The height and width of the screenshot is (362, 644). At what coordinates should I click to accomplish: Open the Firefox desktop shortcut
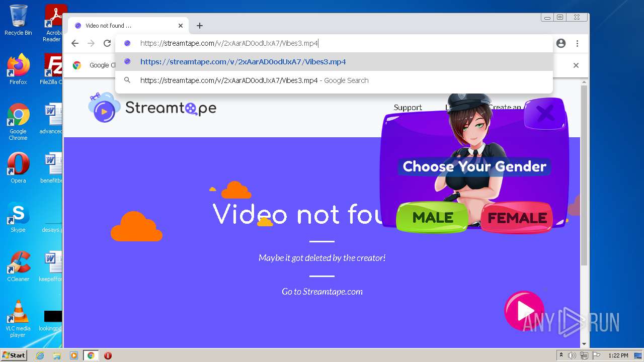coord(18,69)
